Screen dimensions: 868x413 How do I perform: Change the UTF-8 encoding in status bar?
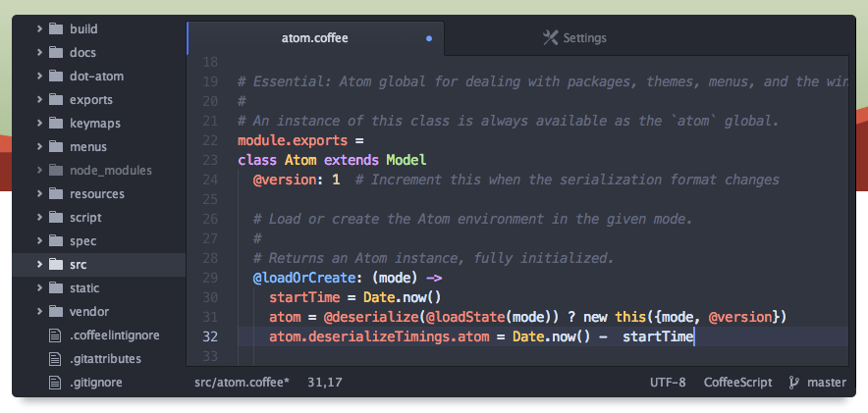pyautogui.click(x=668, y=382)
